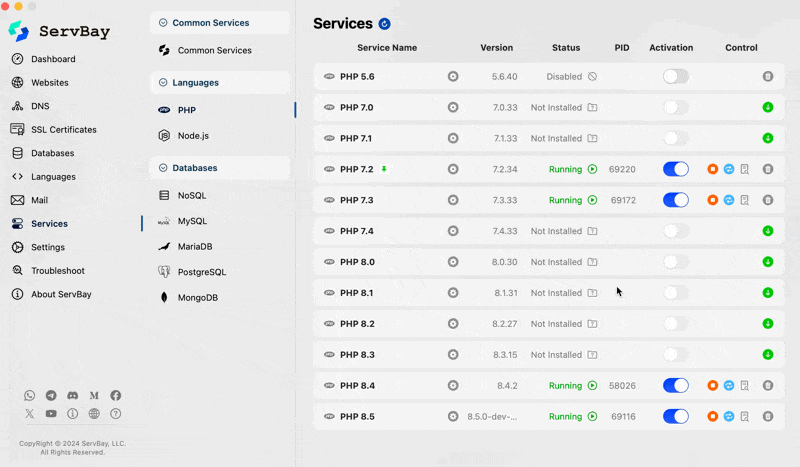Restart the PHP 7.3 service
Image resolution: width=800 pixels, height=467 pixels.
coord(729,200)
